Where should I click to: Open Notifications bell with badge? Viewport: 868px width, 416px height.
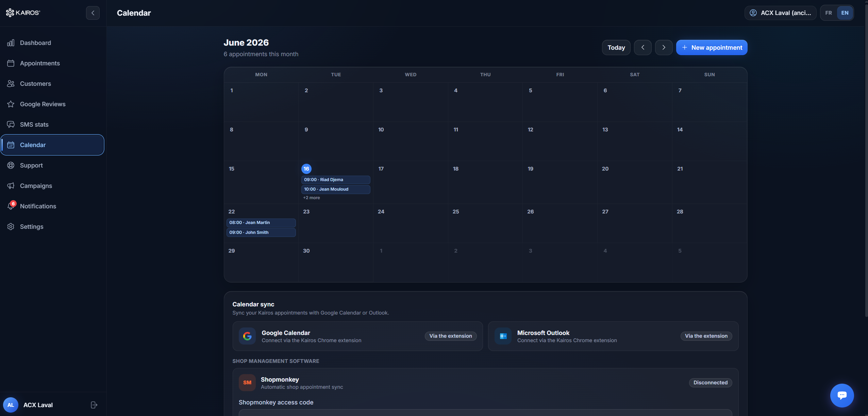11,206
